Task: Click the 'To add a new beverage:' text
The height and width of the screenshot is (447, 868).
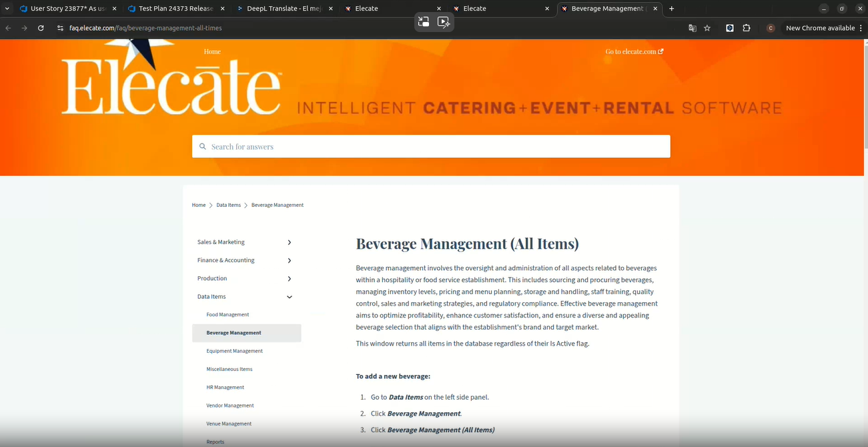Action: click(393, 376)
